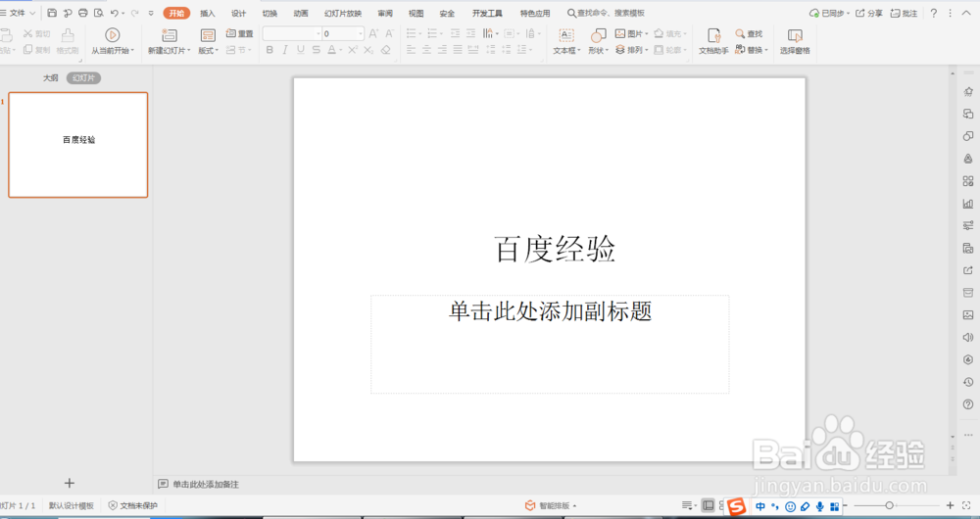Image resolution: width=980 pixels, height=519 pixels.
Task: Open Print Preview from quick access bar
Action: tap(99, 13)
